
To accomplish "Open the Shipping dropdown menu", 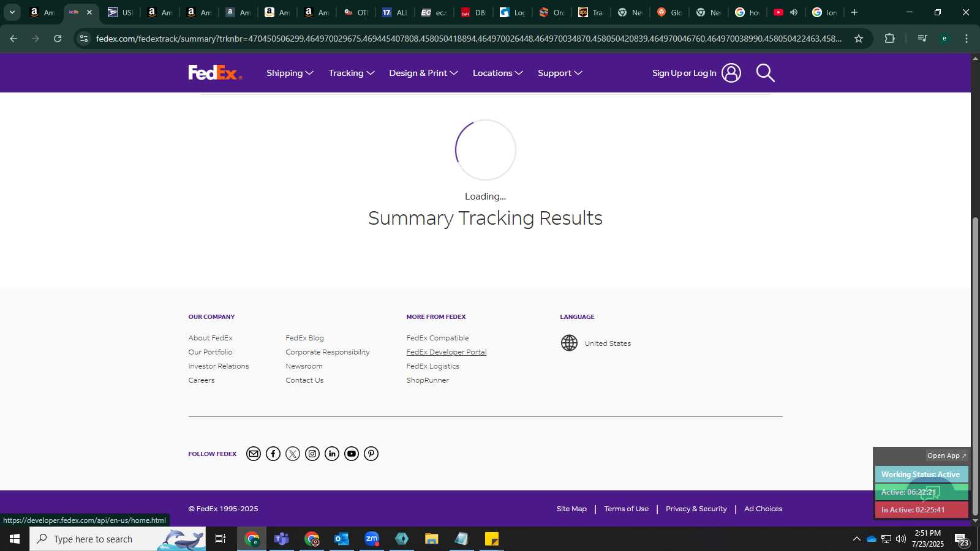I will pos(290,73).
